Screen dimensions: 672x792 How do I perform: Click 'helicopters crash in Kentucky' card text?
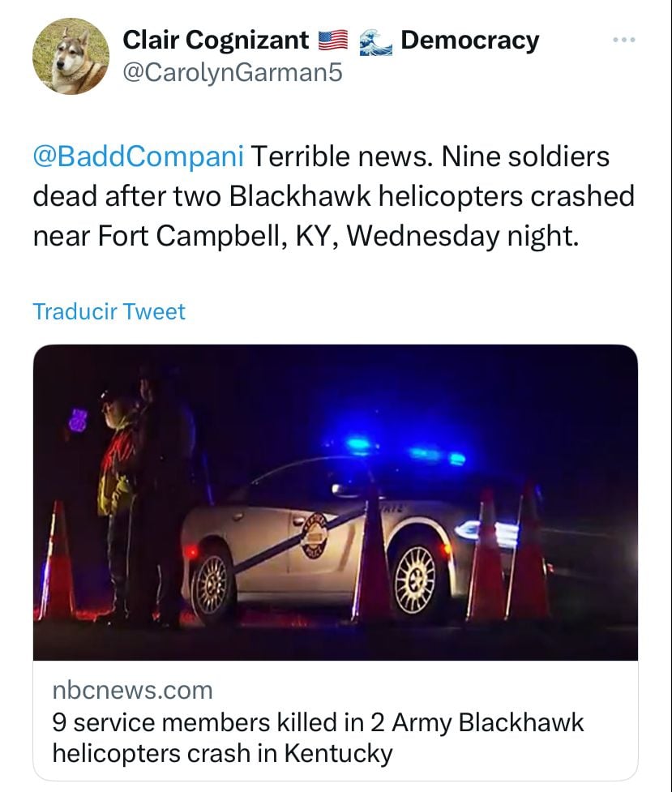222,754
